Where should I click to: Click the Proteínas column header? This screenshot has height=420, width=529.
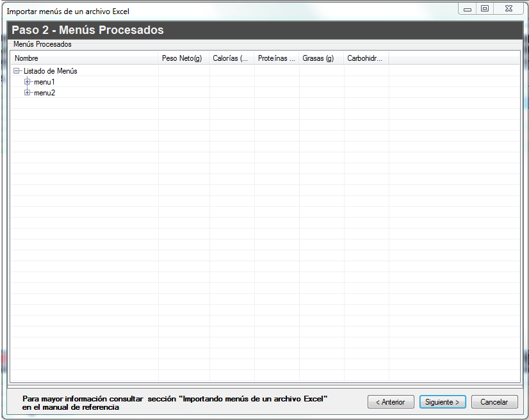coord(277,58)
